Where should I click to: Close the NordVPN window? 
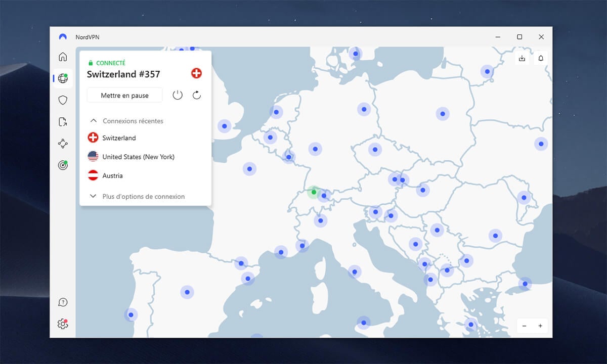541,37
